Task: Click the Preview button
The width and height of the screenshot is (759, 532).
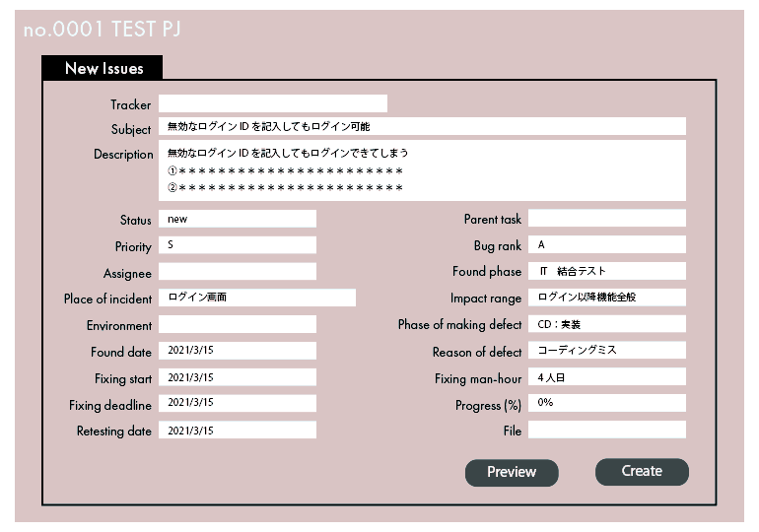Action: coord(512,473)
